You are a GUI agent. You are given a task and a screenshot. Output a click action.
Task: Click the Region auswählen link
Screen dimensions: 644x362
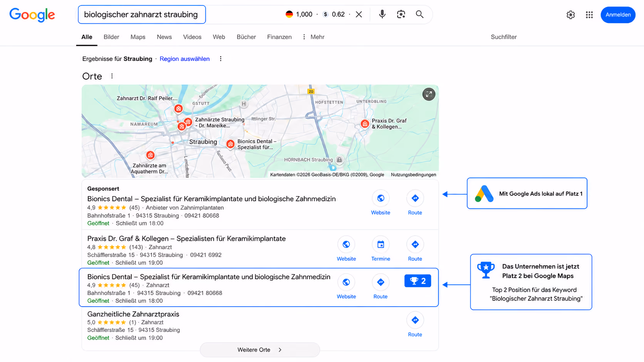pos(184,59)
